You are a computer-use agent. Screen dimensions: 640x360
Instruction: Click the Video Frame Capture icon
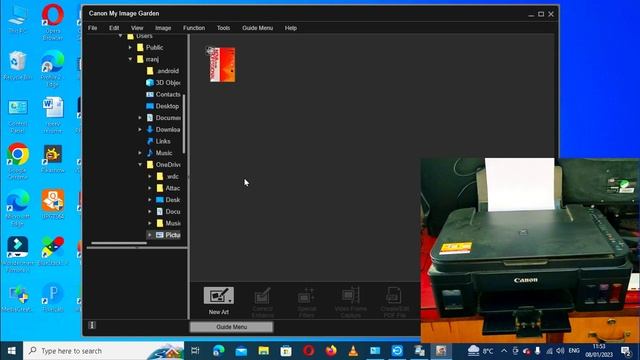[x=350, y=296]
